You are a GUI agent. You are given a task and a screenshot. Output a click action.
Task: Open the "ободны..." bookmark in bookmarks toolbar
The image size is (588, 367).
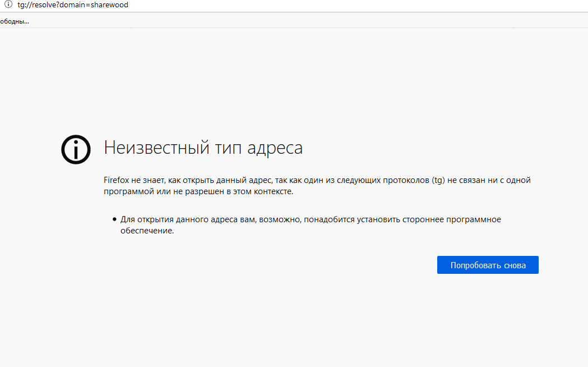(x=15, y=21)
